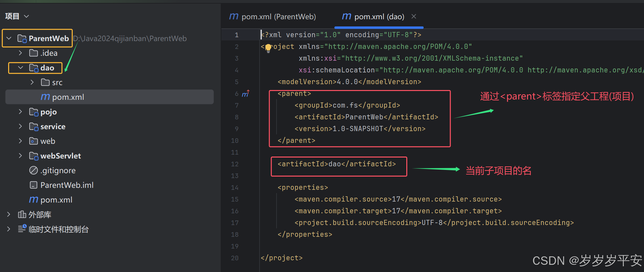Click the Maven parent gutter icon on line 6
The width and height of the screenshot is (644, 272).
point(246,94)
